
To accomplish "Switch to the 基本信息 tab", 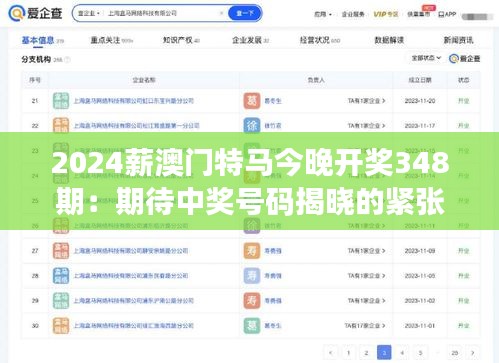I will (42, 40).
